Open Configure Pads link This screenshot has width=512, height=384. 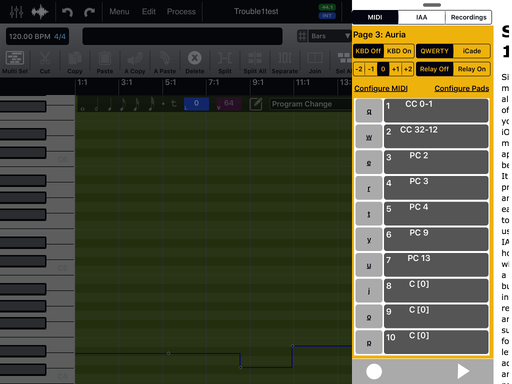(x=462, y=88)
